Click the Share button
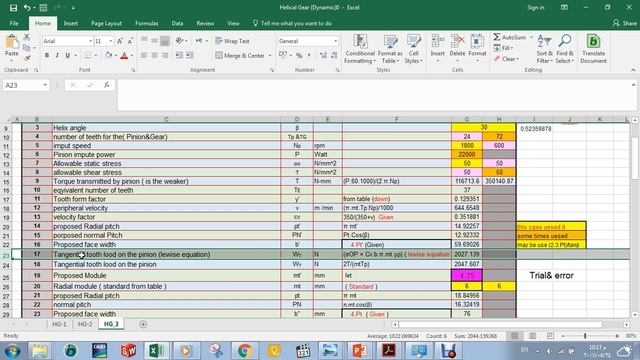Screen dimensions: 640x360 [x=624, y=23]
